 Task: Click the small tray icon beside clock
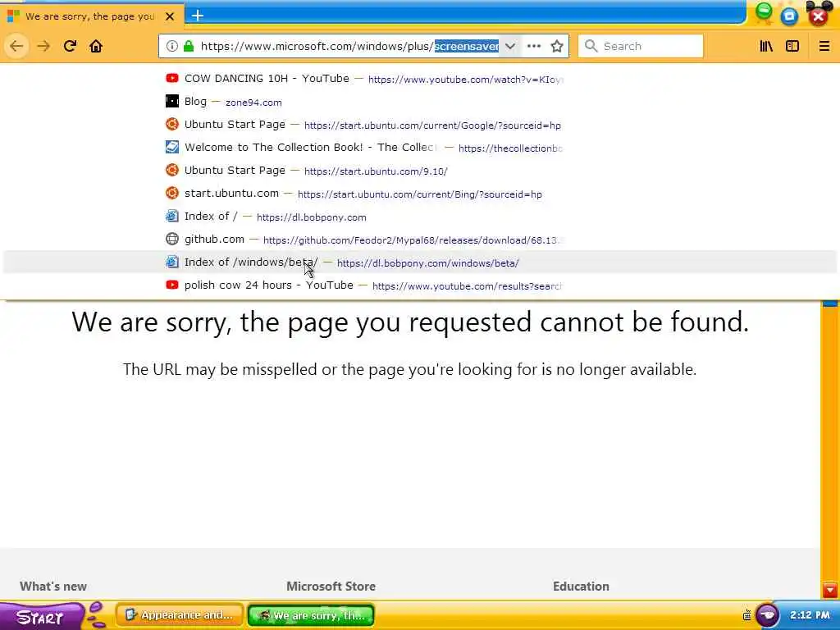(746, 615)
